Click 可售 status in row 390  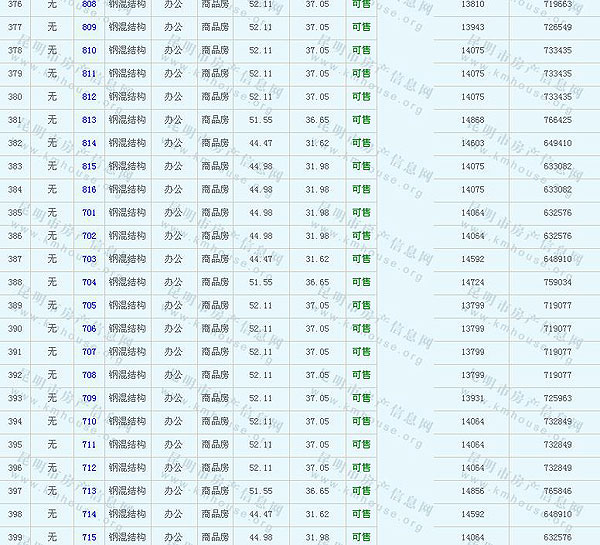(361, 329)
